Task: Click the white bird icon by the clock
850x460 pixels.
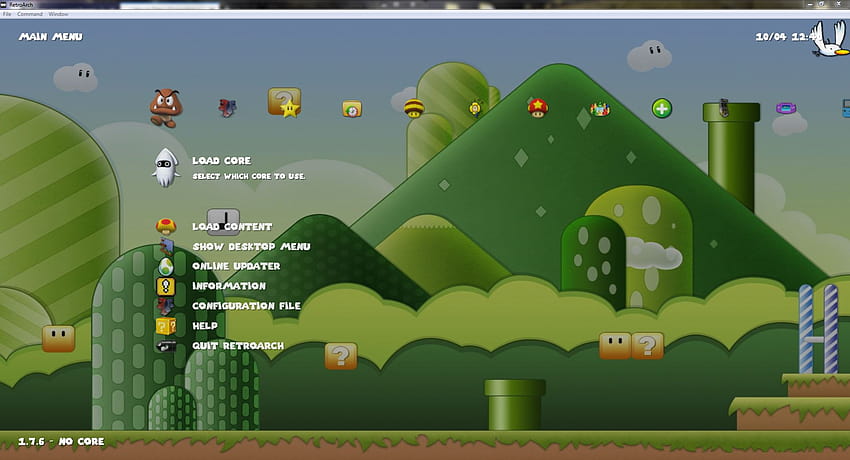Action: 829,38
